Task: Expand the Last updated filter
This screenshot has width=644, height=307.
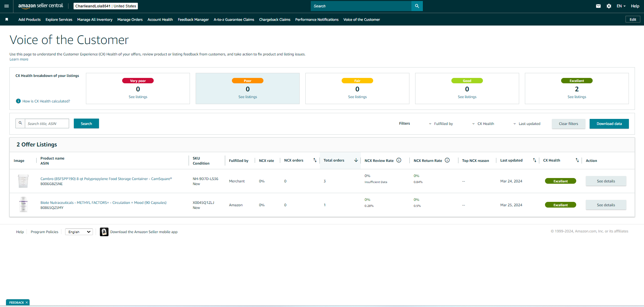Action: point(527,124)
